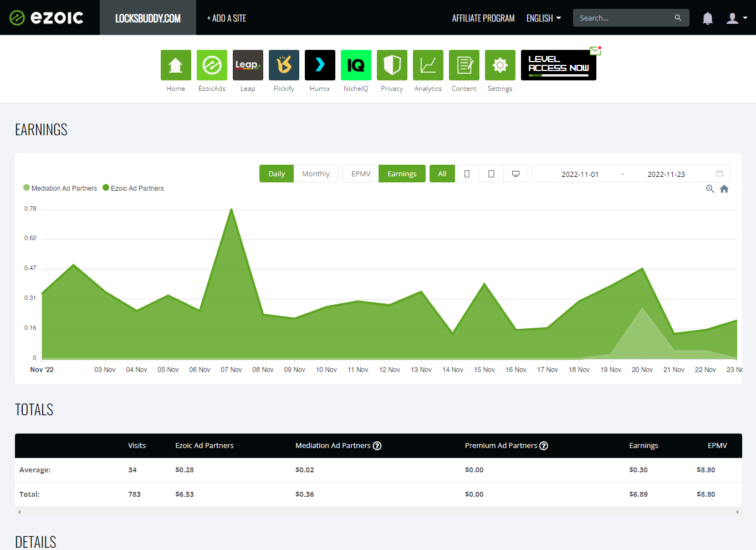Screen dimensions: 756x550
Task: Open the Settings gear icon
Action: (x=500, y=65)
